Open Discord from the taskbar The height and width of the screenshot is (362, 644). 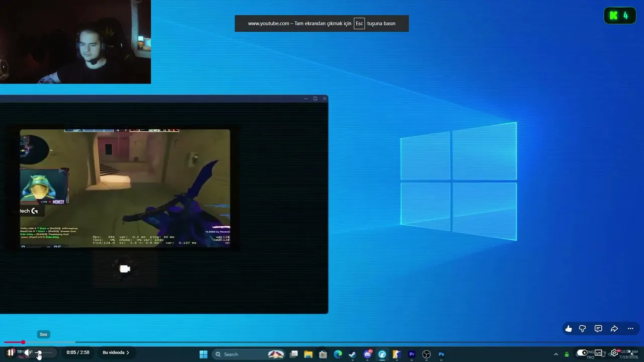(x=368, y=354)
